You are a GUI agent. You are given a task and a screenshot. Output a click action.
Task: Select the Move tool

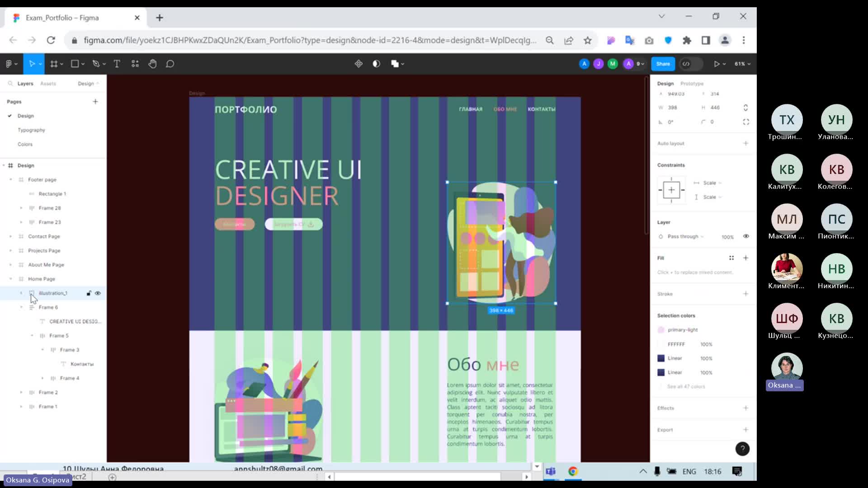click(x=32, y=64)
